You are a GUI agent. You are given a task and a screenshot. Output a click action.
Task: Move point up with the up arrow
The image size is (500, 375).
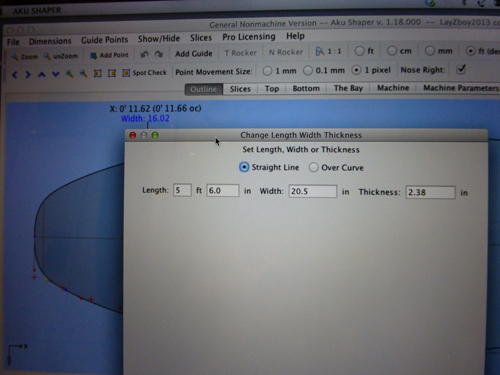tap(41, 74)
